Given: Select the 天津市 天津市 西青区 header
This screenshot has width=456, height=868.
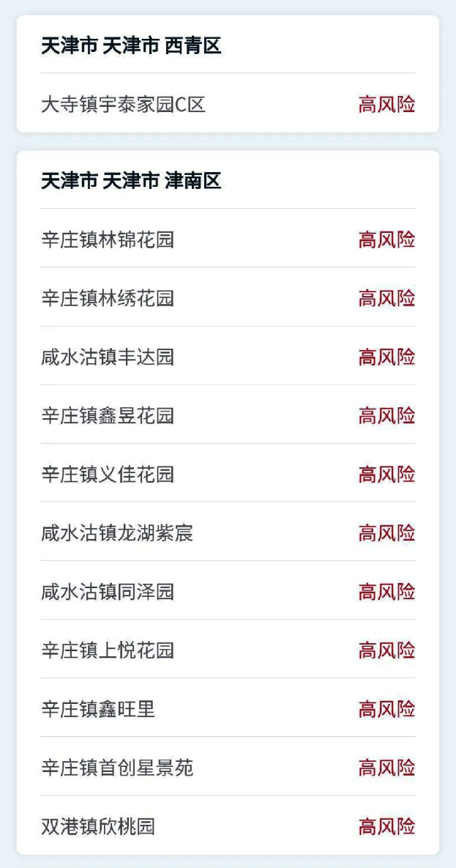Looking at the screenshot, I should (131, 46).
